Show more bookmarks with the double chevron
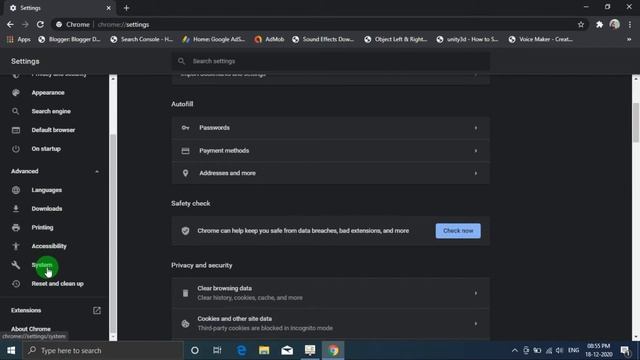The height and width of the screenshot is (360, 640). pos(629,39)
